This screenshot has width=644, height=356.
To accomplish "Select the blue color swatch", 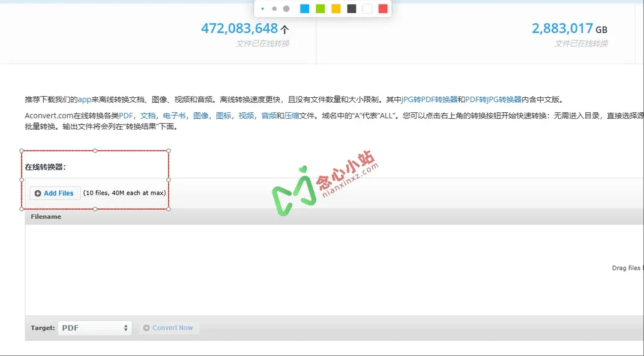I will pyautogui.click(x=305, y=9).
